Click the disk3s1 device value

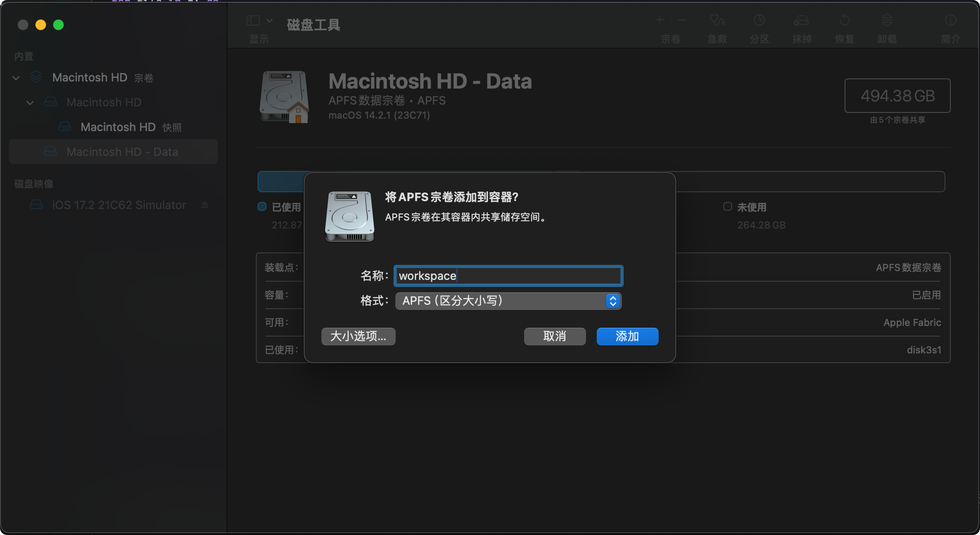pyautogui.click(x=924, y=350)
